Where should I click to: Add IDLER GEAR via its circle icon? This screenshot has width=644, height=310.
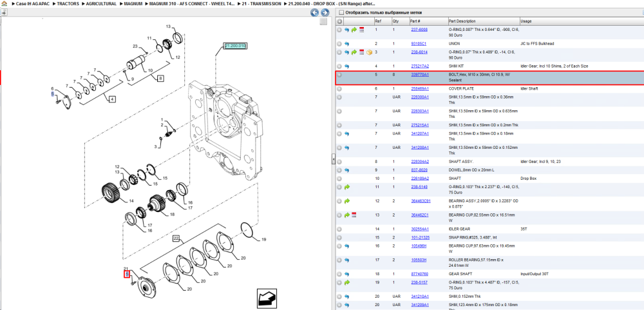coord(339,229)
